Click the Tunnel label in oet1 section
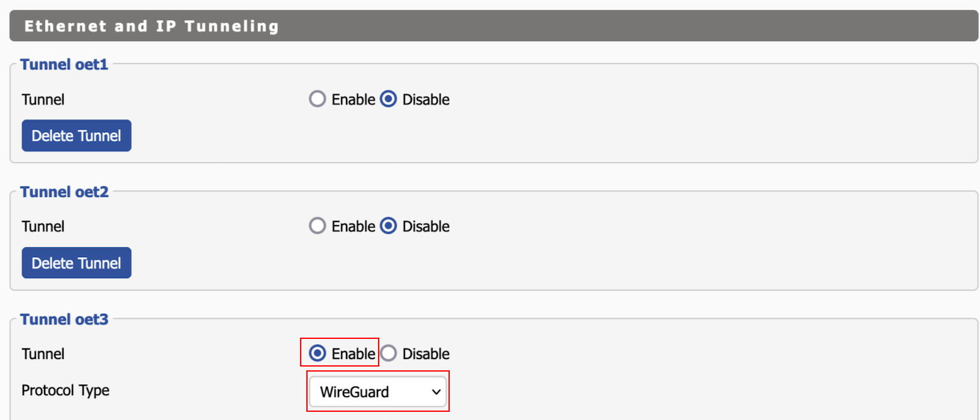980x420 pixels. 43,99
